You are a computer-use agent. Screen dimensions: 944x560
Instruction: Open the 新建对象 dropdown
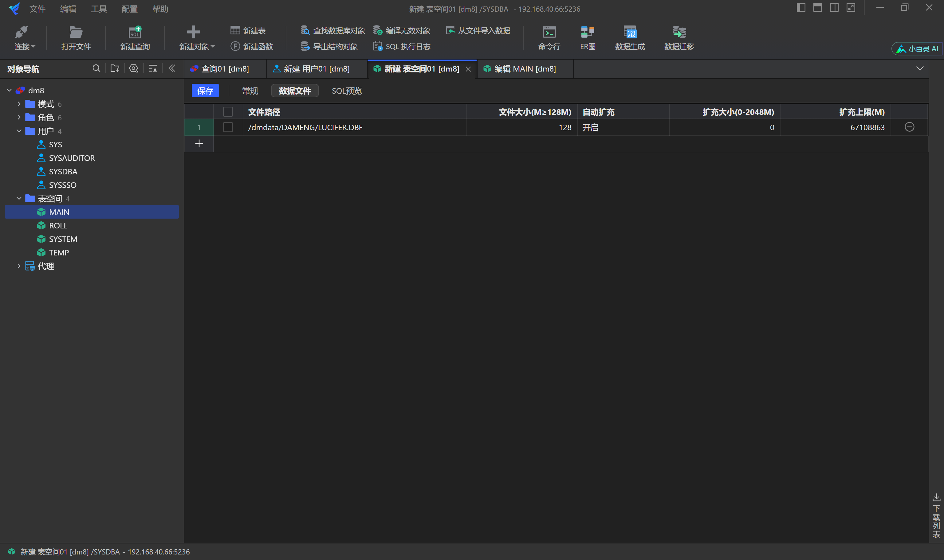point(196,37)
